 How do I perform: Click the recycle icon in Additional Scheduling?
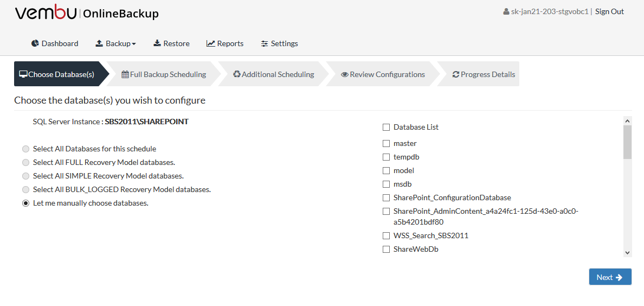click(x=237, y=74)
